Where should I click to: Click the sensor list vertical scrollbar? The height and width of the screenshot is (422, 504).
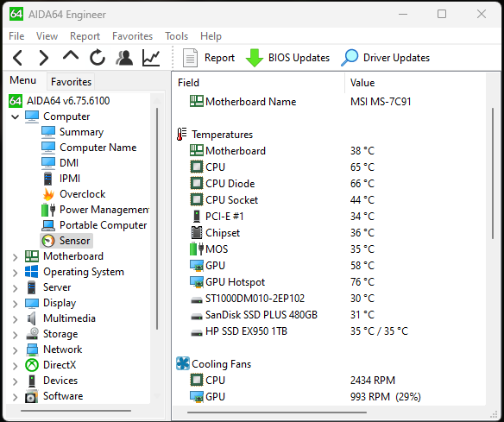tap(492, 173)
